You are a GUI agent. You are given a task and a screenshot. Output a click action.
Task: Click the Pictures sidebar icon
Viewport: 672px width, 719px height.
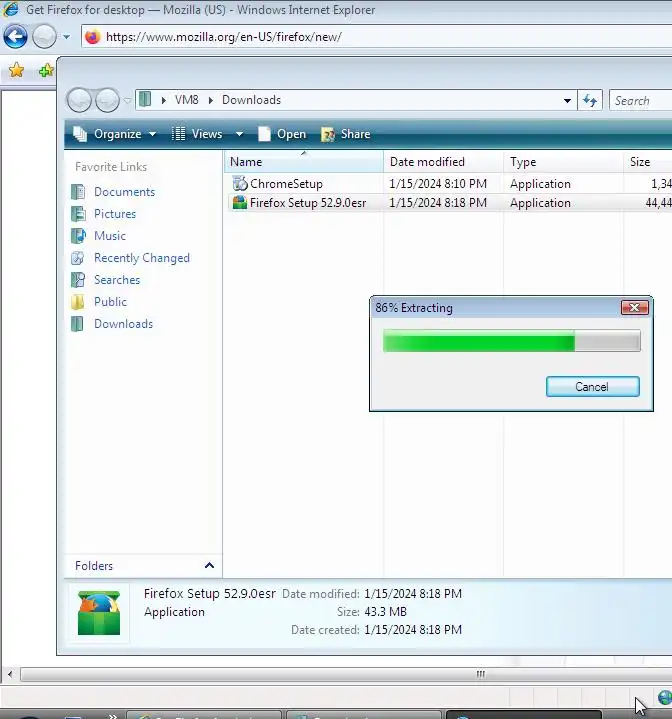click(78, 214)
